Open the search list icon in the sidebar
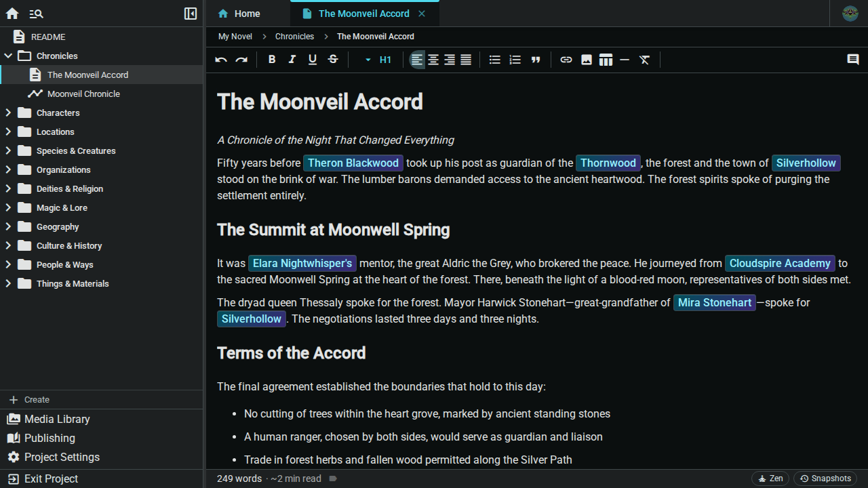Image resolution: width=868 pixels, height=488 pixels. pos(37,14)
